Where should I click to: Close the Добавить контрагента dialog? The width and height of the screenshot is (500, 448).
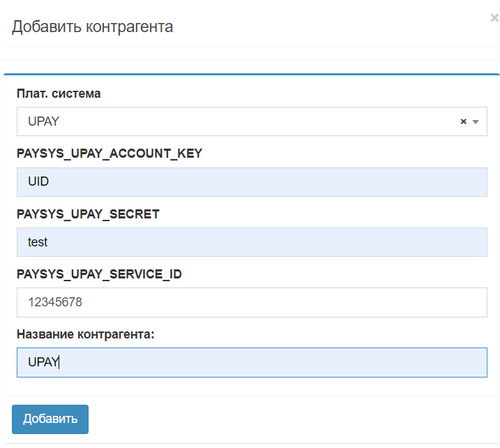494,18
